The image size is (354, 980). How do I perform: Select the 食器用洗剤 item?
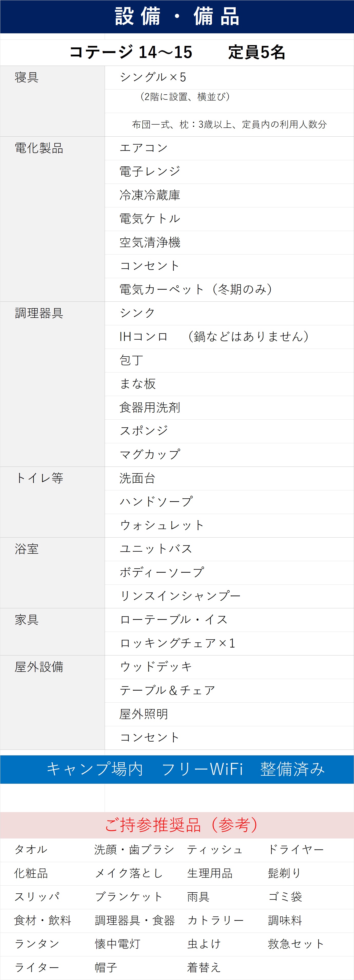point(150,407)
